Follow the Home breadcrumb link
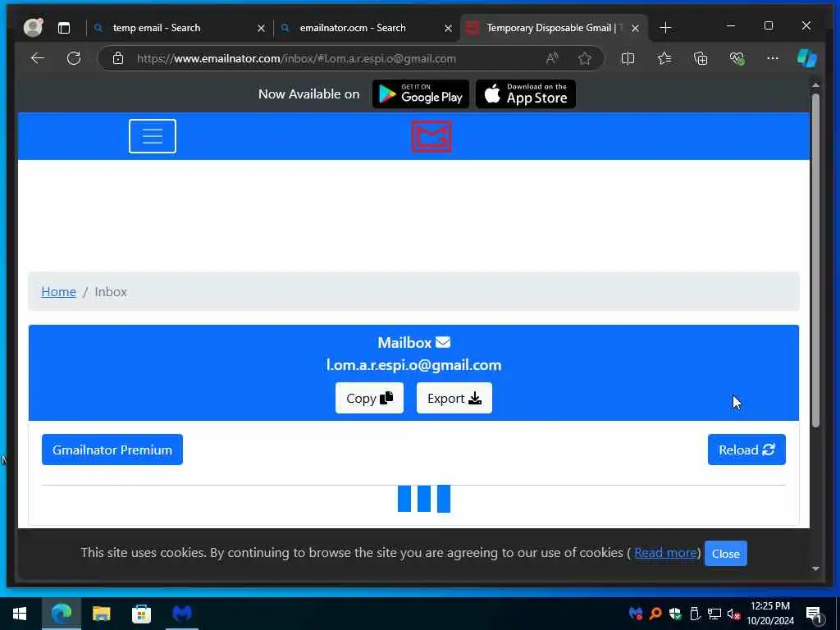Screen dimensions: 840x630 coord(58,291)
